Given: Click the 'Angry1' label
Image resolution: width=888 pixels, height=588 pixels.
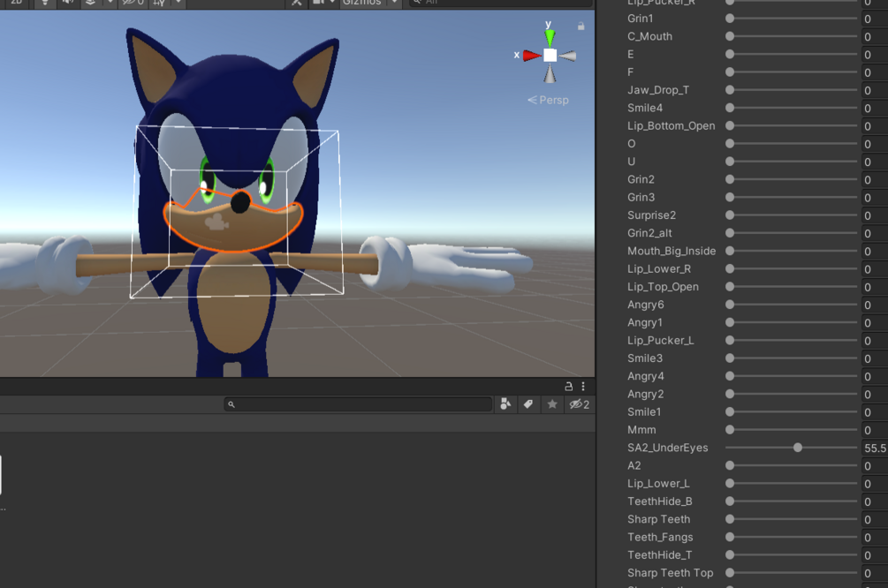Looking at the screenshot, I should click(x=644, y=322).
